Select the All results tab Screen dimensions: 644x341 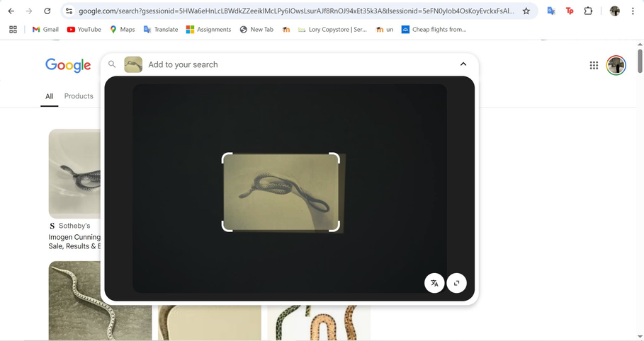point(49,96)
